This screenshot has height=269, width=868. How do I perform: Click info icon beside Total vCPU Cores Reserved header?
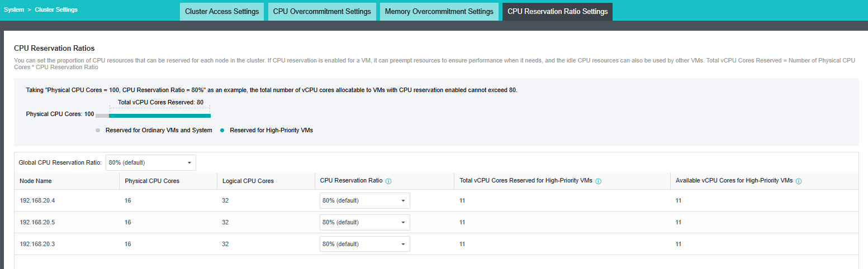[x=598, y=181]
